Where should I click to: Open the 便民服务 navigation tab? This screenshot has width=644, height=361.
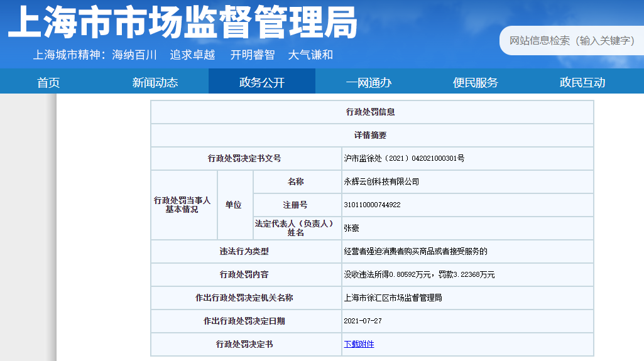point(476,82)
